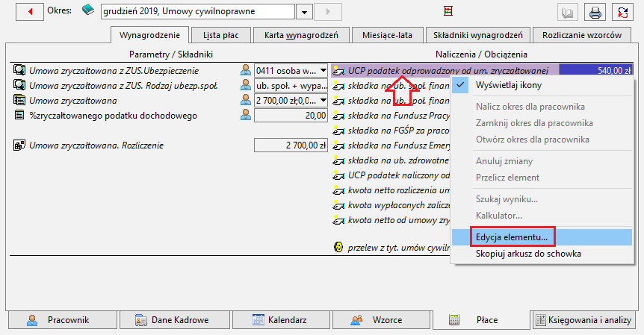Viewport: 644px width, 335px height.
Task: Expand the Okres period dropdown arrow
Action: coord(304,12)
